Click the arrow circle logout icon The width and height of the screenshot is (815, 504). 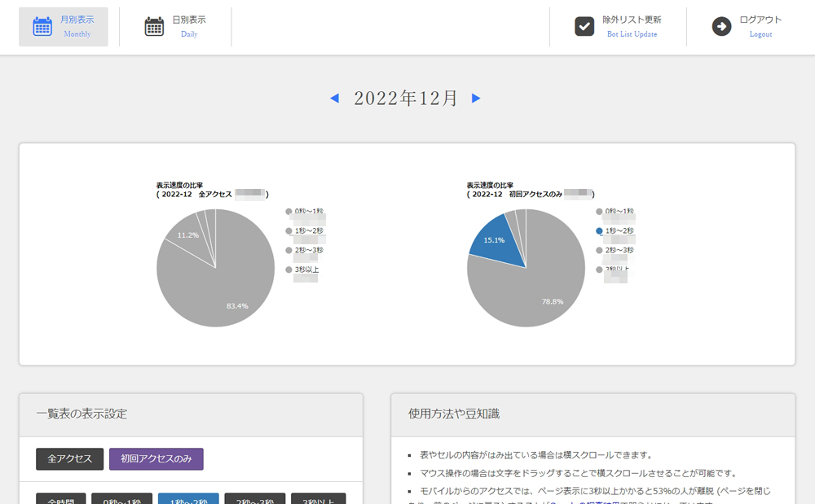point(721,27)
